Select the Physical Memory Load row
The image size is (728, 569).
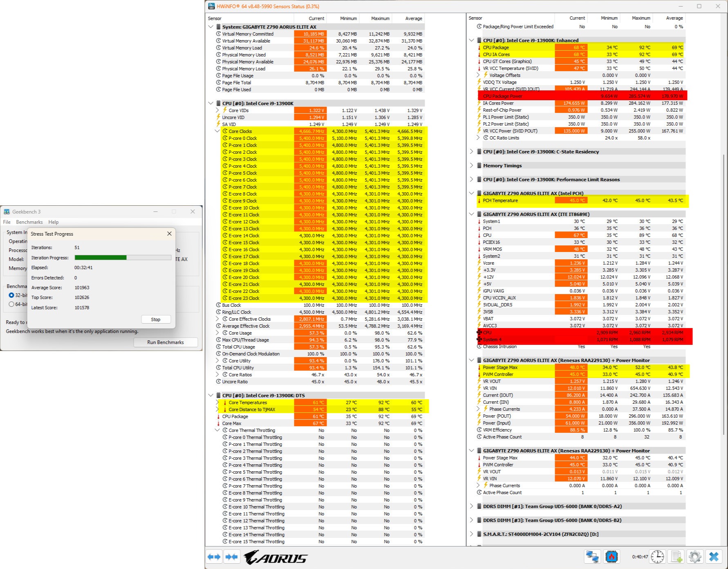point(320,69)
